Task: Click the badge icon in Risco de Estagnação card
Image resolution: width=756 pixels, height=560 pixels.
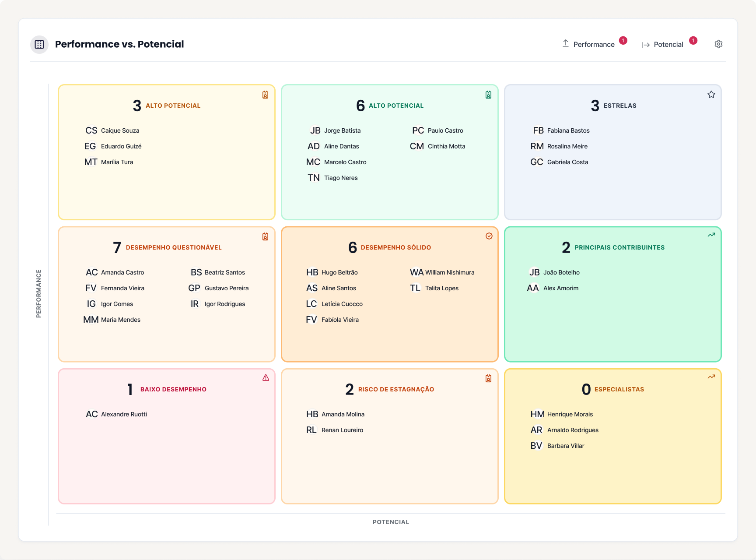Action: 488,378
